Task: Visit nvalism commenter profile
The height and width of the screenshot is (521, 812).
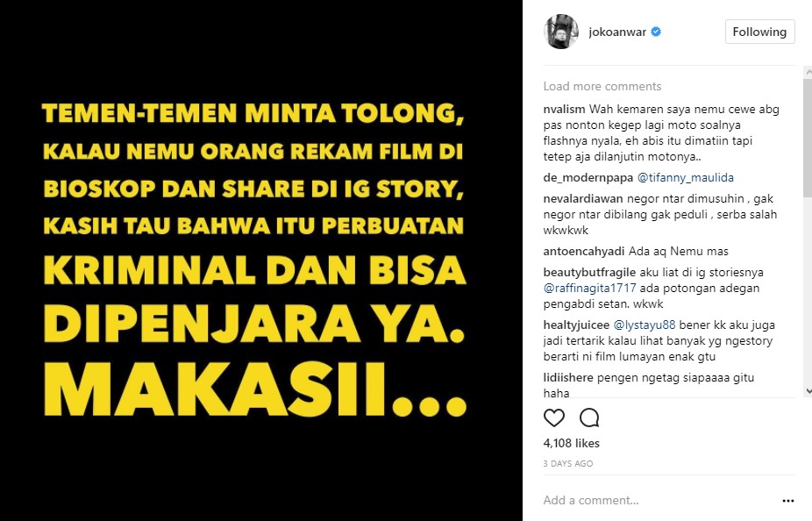Action: pyautogui.click(x=564, y=110)
